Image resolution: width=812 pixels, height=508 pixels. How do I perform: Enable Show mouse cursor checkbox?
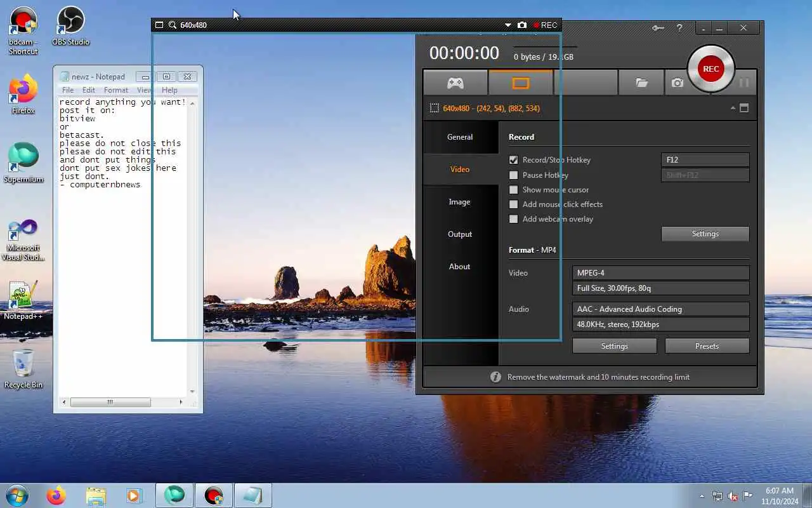[x=514, y=190]
